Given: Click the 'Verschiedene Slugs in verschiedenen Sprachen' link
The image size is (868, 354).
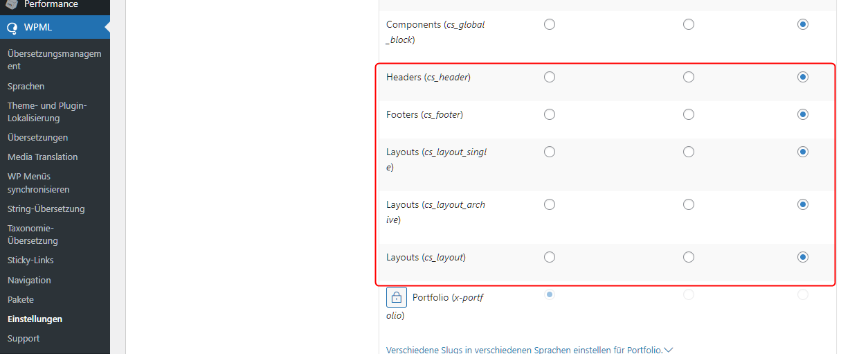Looking at the screenshot, I should [524, 350].
